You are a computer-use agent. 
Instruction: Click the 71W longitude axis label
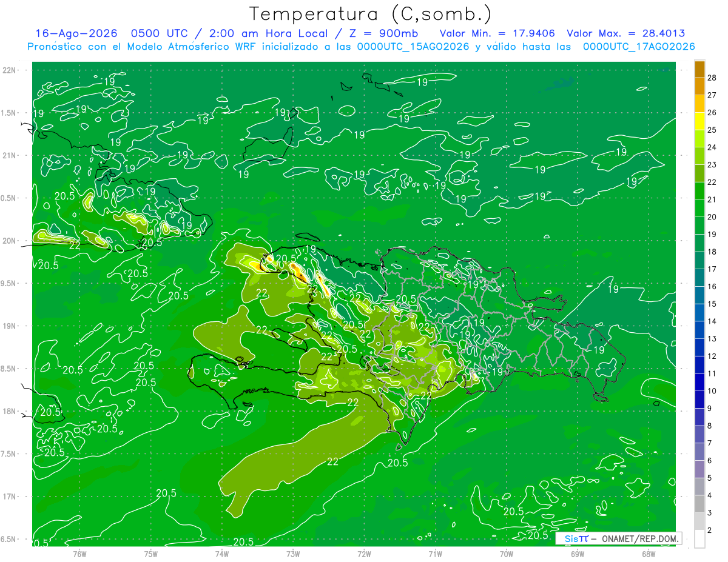(435, 554)
